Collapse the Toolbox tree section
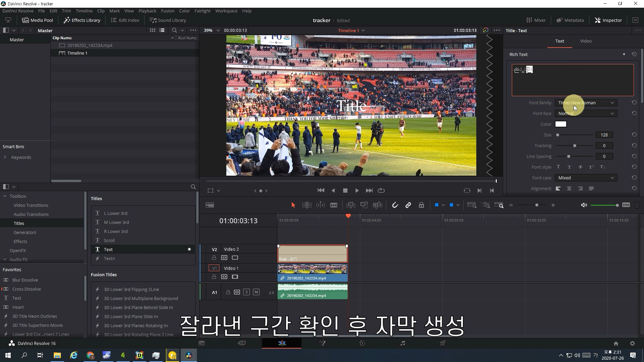This screenshot has height=362, width=644. [5, 196]
